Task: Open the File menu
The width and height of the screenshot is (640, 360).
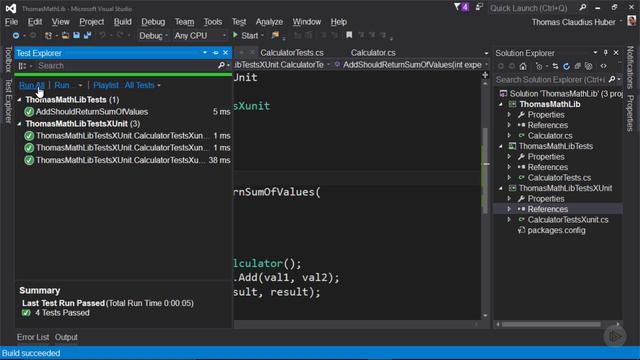Action: click(x=11, y=22)
